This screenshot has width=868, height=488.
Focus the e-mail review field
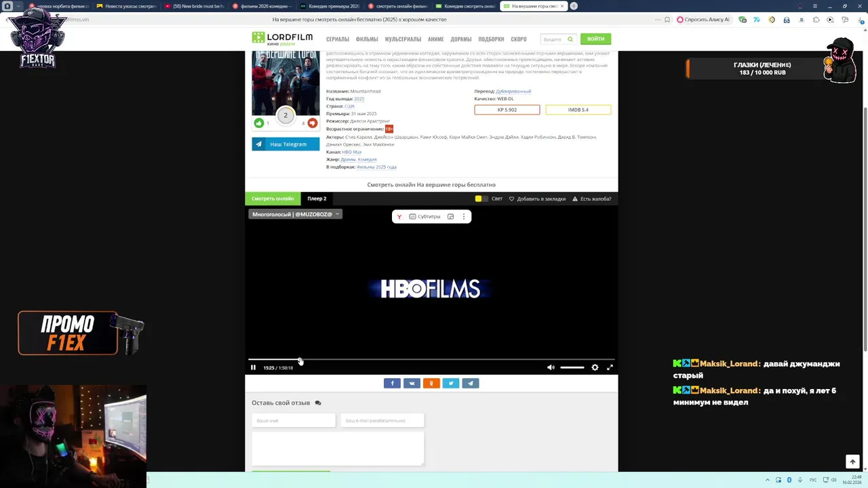(382, 420)
